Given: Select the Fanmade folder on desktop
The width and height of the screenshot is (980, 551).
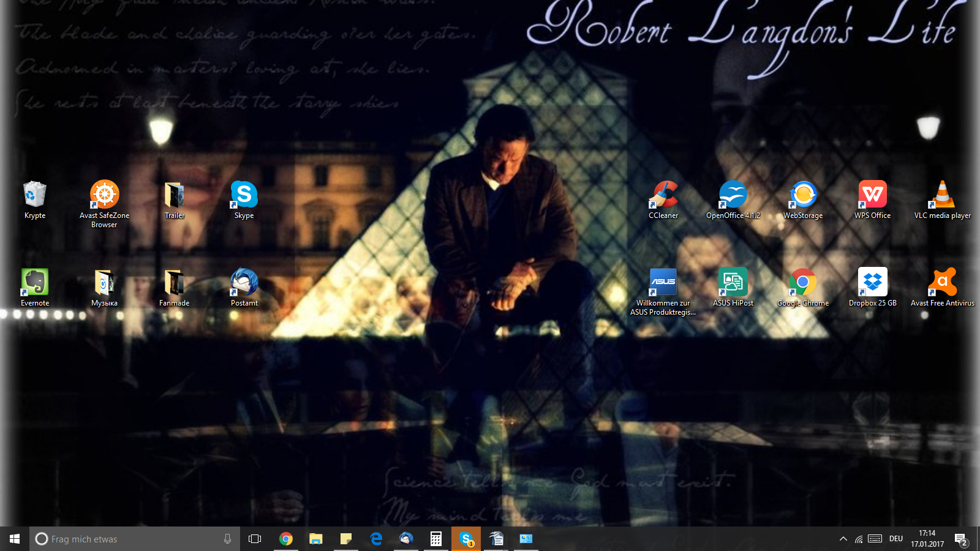Looking at the screenshot, I should point(175,283).
